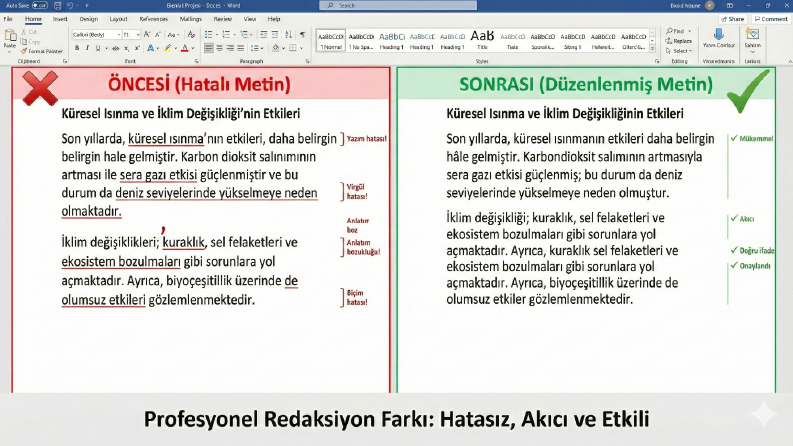The height and width of the screenshot is (446, 793).
Task: Insert a bulleted list
Action: pos(208,34)
